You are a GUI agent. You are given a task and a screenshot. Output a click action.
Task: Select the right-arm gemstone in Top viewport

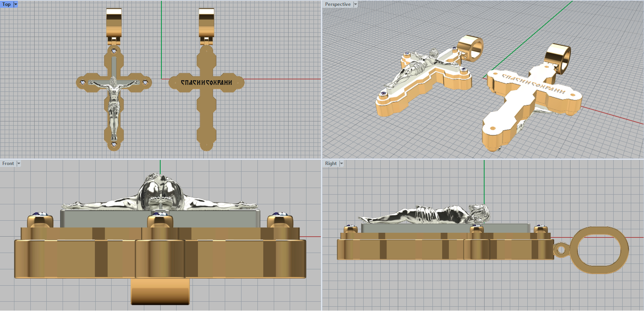coord(145,82)
